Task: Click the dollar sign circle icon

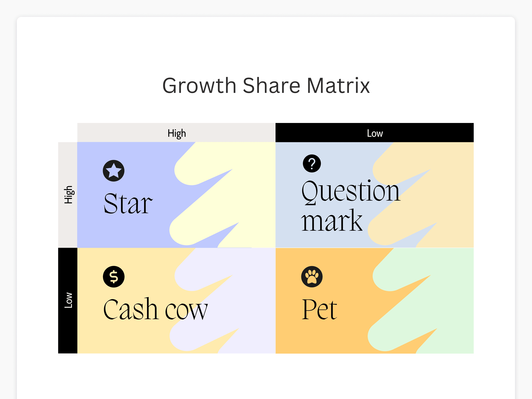Action: click(x=114, y=277)
